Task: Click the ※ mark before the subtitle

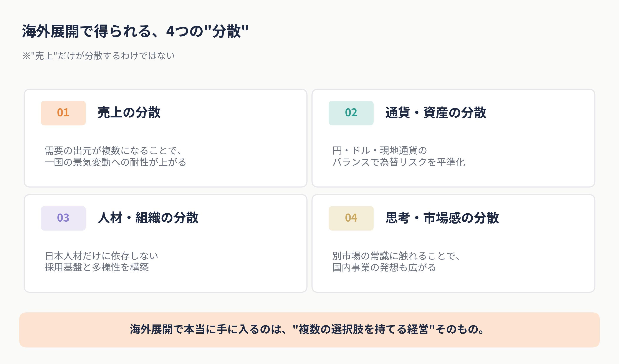Action: (x=26, y=56)
